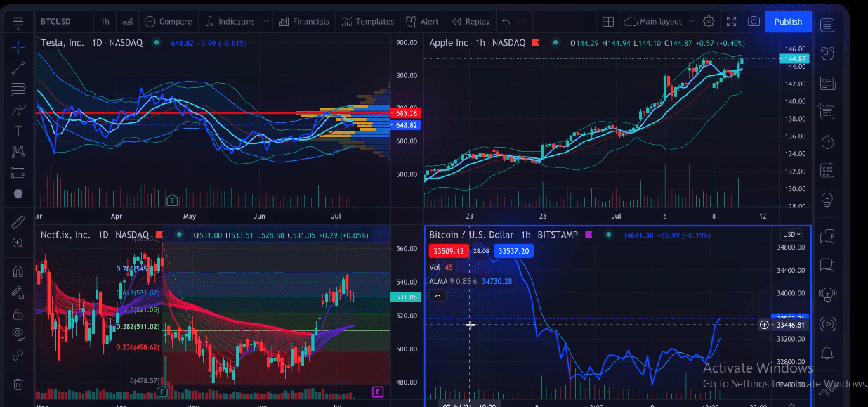Toggle stay in drawing mode
The width and height of the screenshot is (868, 407).
click(18, 292)
